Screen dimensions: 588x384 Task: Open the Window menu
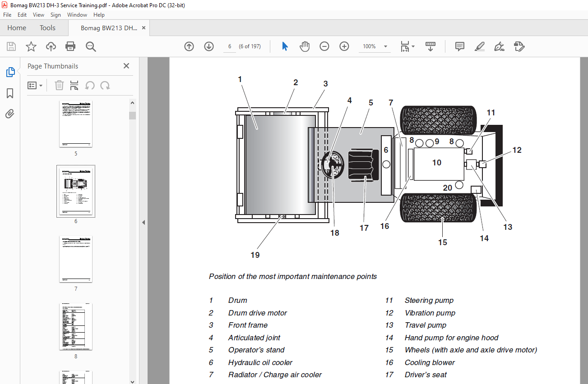(x=77, y=15)
